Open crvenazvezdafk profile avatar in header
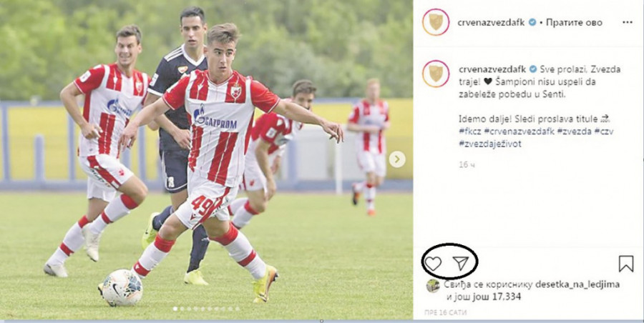 click(436, 22)
